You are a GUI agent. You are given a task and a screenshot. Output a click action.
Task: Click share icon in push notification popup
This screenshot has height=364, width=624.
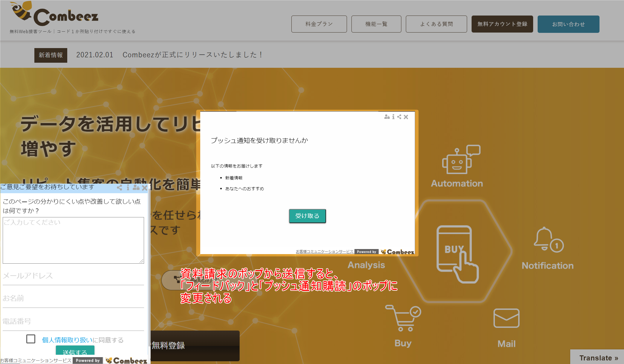[x=399, y=117]
